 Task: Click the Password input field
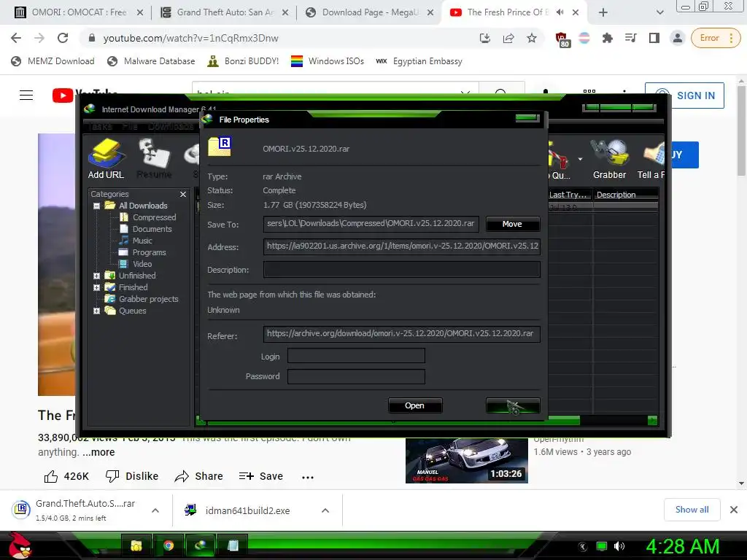(356, 376)
